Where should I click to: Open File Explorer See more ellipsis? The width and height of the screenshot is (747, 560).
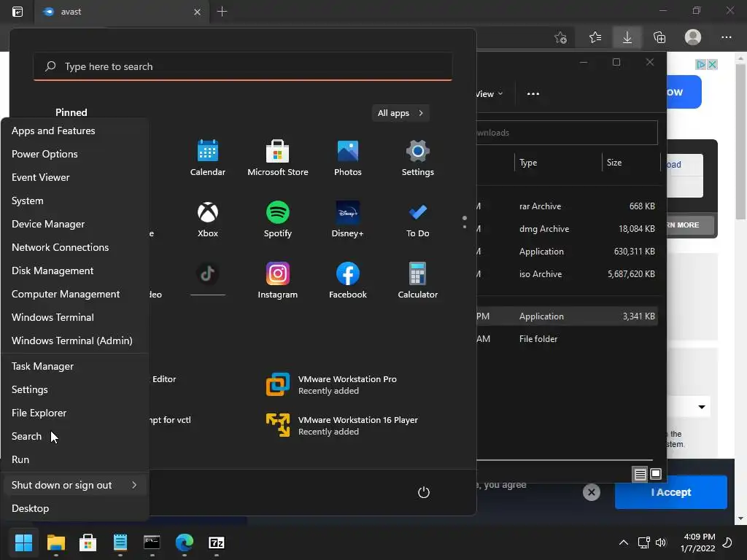pos(533,94)
